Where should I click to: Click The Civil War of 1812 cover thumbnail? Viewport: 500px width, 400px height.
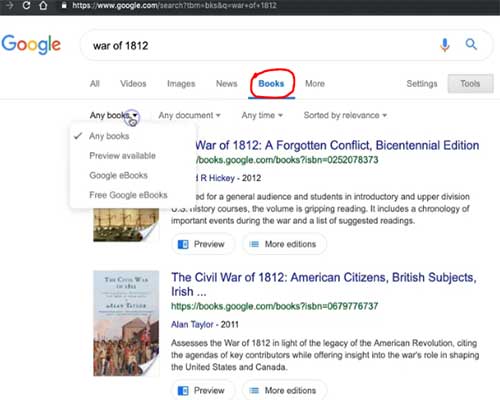pos(126,323)
